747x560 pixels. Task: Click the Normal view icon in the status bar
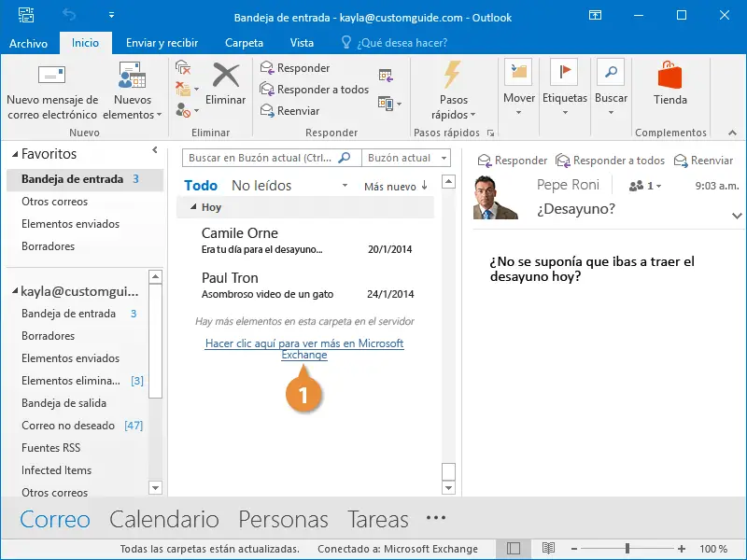click(x=513, y=549)
